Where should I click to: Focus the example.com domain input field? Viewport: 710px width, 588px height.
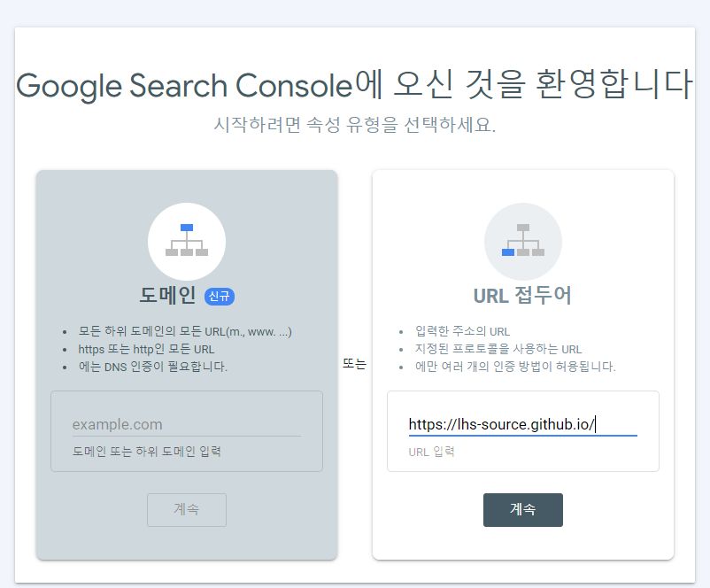pyautogui.click(x=186, y=424)
